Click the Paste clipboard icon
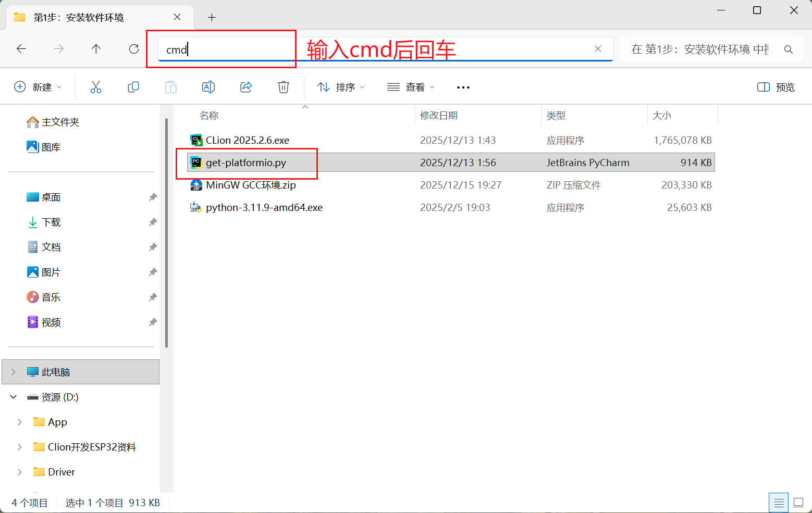812x513 pixels. tap(171, 87)
